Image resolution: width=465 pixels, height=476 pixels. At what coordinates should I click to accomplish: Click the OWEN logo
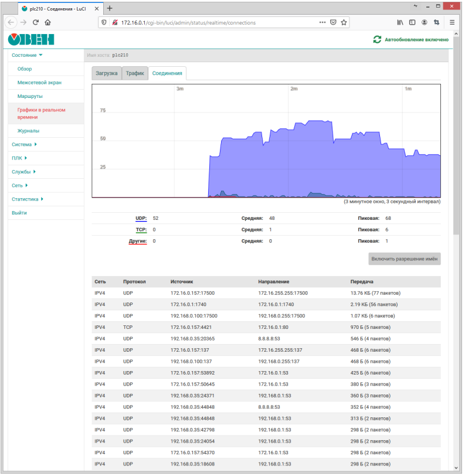pos(30,40)
